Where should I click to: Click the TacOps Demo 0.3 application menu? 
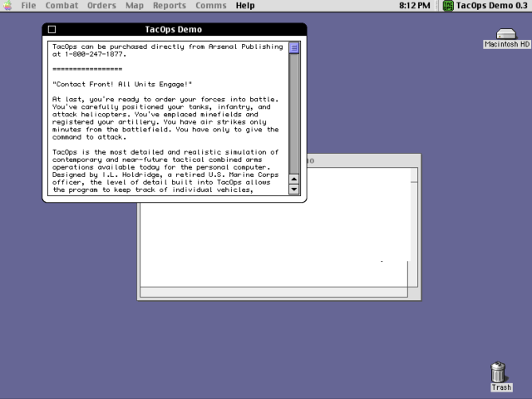(485, 6)
